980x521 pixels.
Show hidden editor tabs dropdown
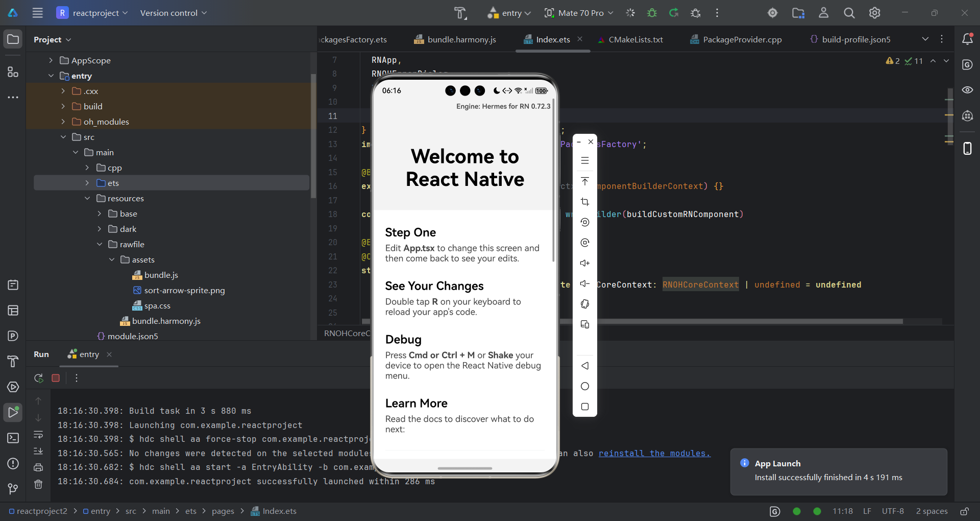coord(925,39)
